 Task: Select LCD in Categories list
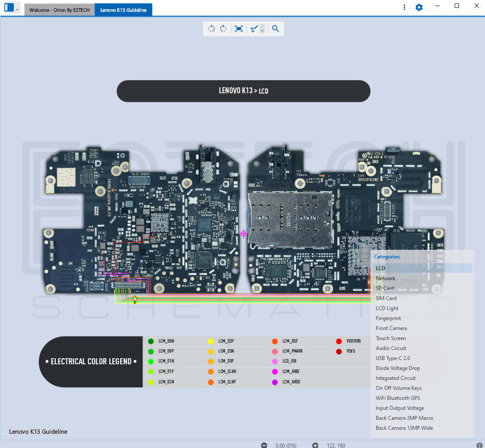[422, 268]
